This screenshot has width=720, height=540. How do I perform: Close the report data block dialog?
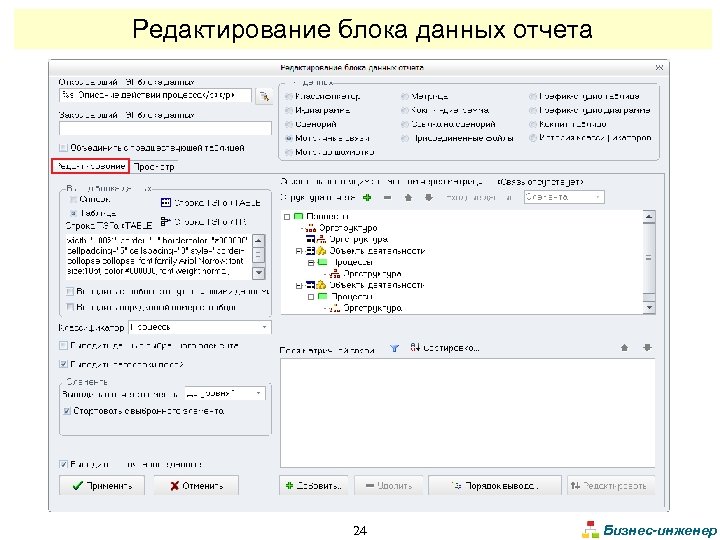tap(659, 68)
